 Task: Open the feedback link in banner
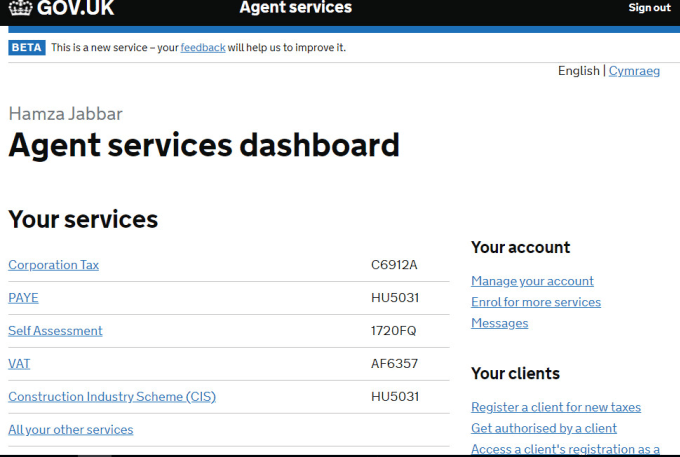click(202, 47)
